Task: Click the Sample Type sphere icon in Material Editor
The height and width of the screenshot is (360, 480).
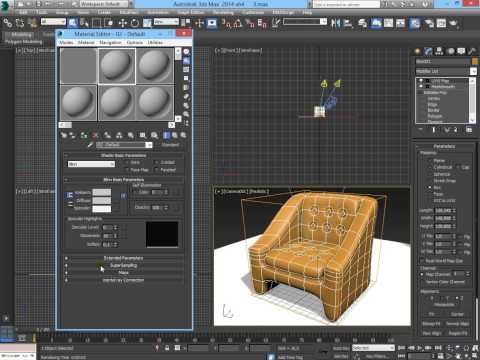Action: tap(186, 51)
